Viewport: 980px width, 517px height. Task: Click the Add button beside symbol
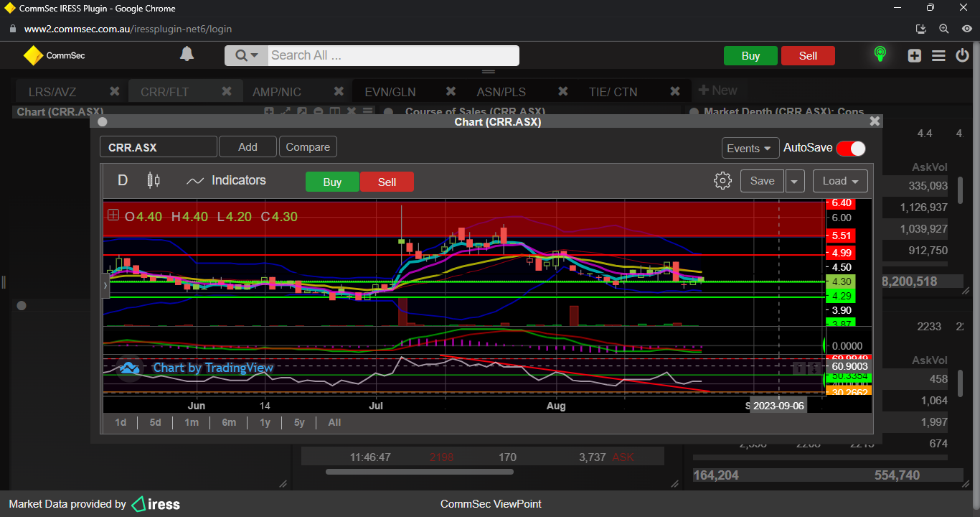tap(248, 146)
